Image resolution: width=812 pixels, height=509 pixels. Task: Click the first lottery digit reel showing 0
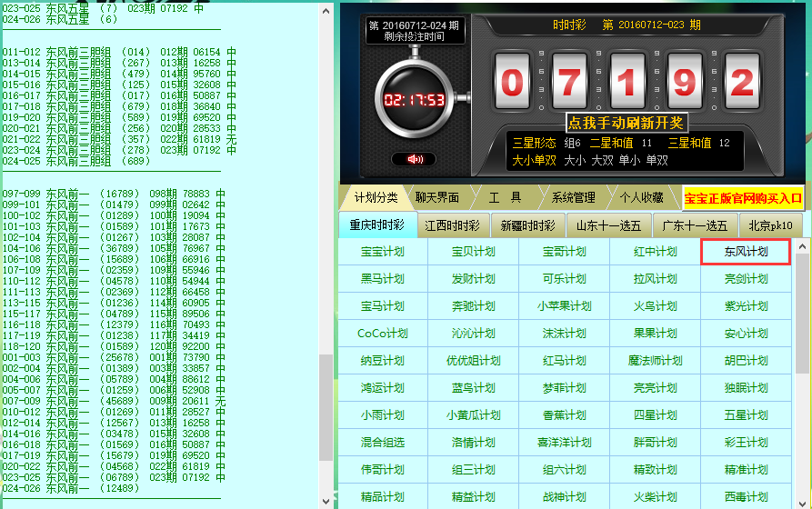click(x=513, y=83)
